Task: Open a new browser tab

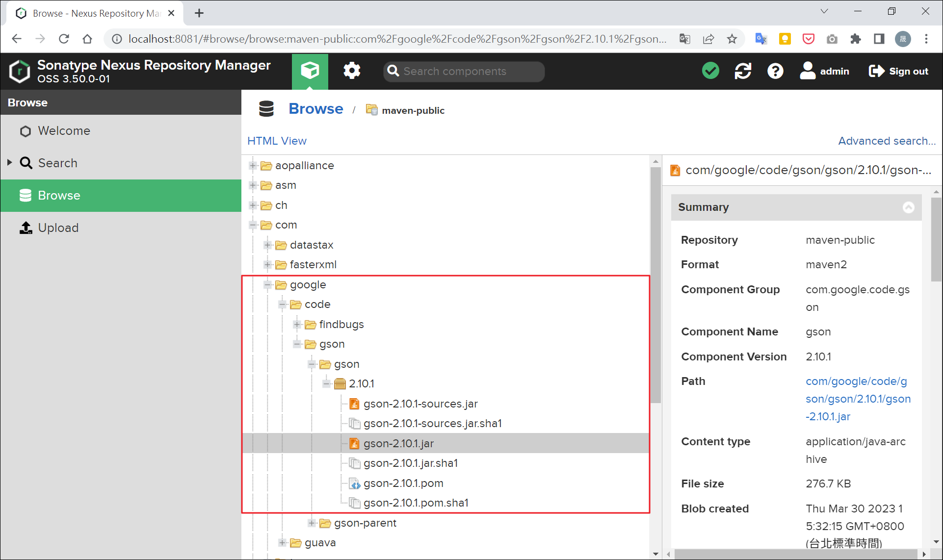Action: [199, 13]
